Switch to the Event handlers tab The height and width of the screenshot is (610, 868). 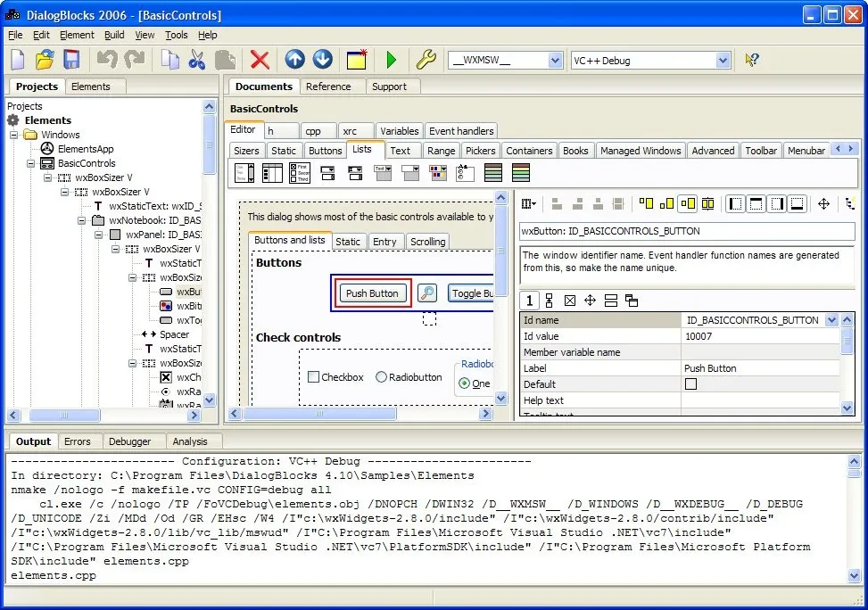pos(461,130)
